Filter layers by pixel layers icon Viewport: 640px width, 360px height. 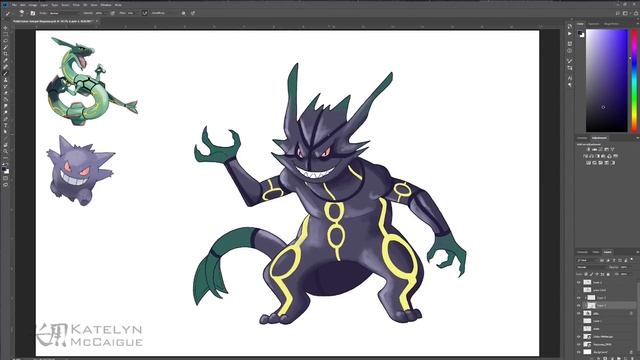click(602, 260)
